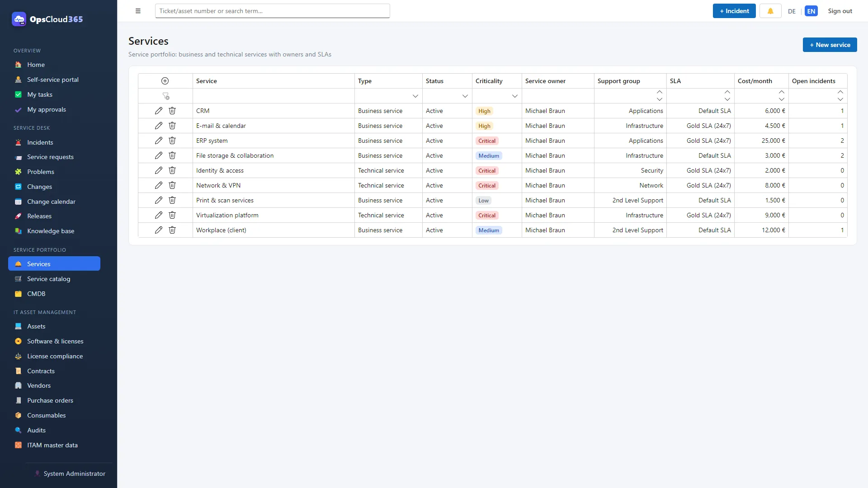The height and width of the screenshot is (488, 868).
Task: Click the Critical badge for ERP system
Action: coord(487,141)
